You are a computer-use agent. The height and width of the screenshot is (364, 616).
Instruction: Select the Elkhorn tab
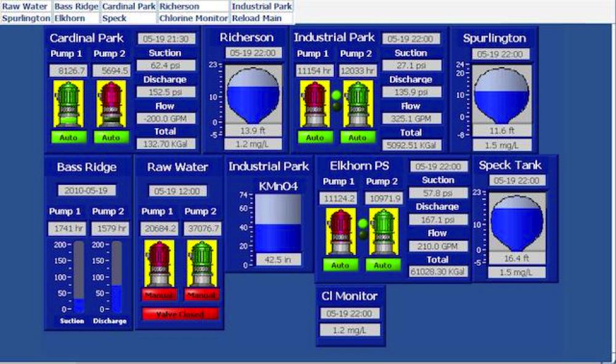pos(76,18)
